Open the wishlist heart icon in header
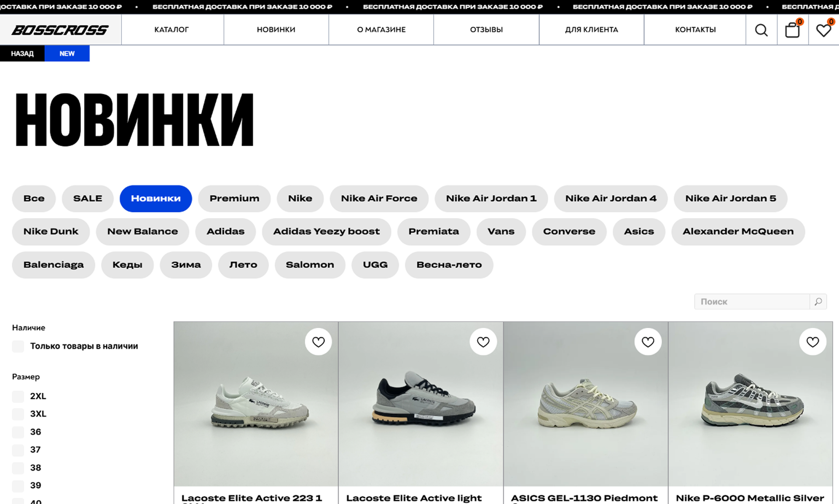Screen dimensions: 839x504 pyautogui.click(x=824, y=30)
